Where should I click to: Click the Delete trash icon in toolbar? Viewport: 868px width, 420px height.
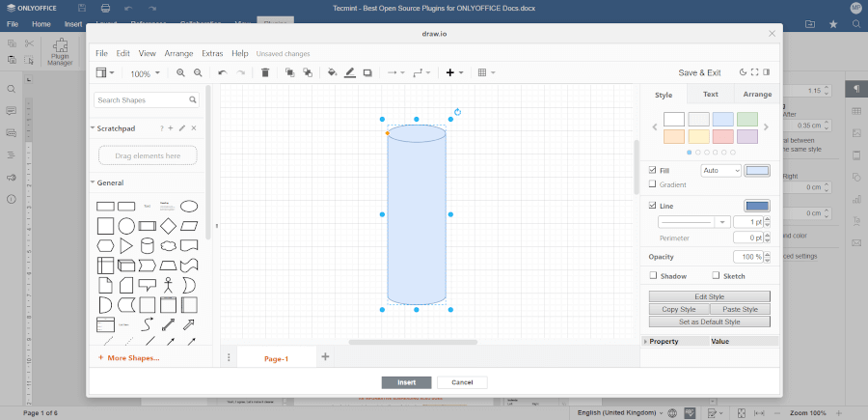pos(265,72)
